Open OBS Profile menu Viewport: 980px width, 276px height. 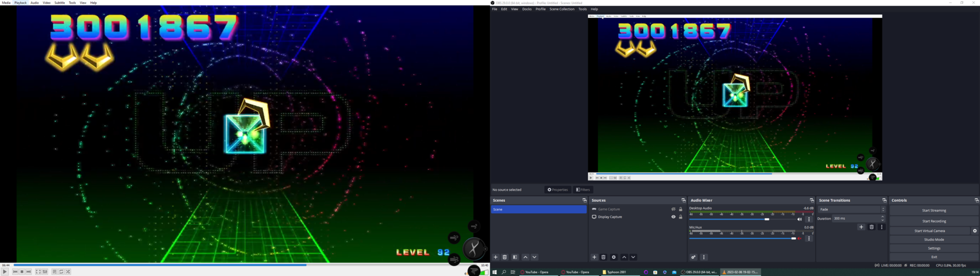(541, 9)
